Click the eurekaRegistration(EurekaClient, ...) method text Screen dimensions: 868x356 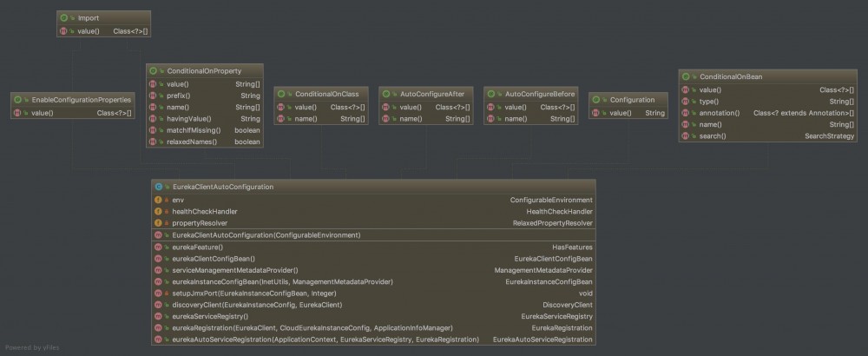click(x=312, y=328)
